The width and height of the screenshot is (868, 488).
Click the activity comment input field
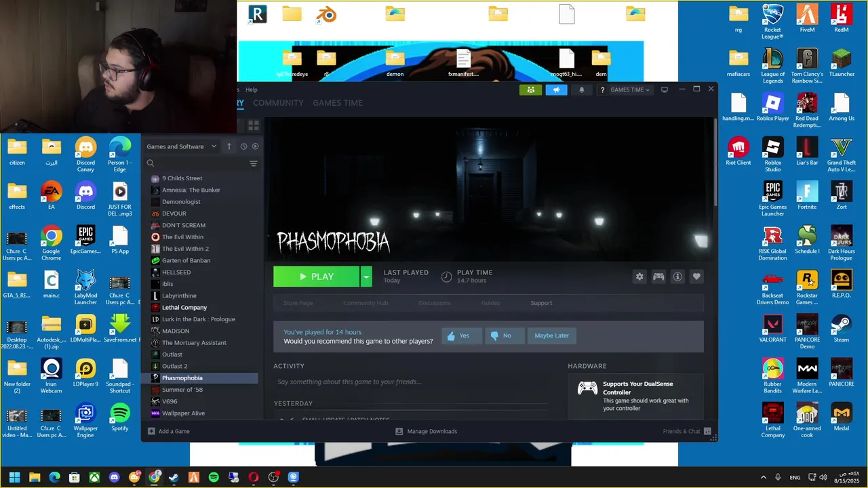coord(410,382)
